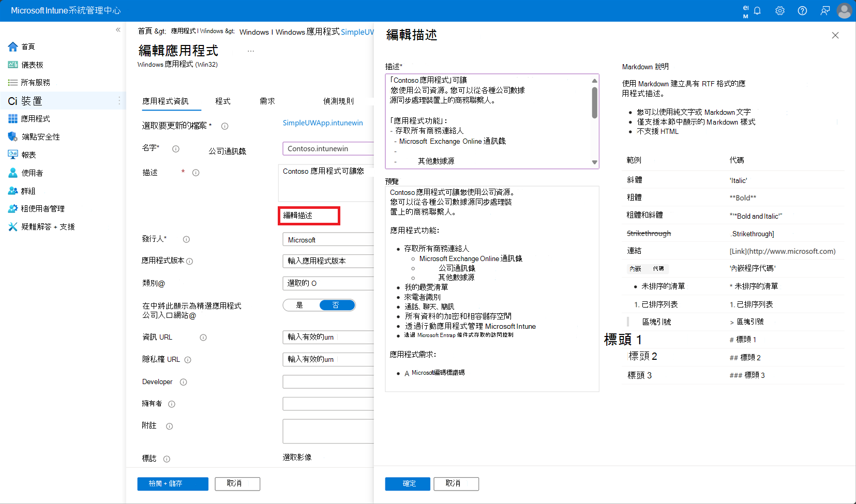This screenshot has width=856, height=504.
Task: Click 取消 in the edit application pane
Action: click(237, 484)
